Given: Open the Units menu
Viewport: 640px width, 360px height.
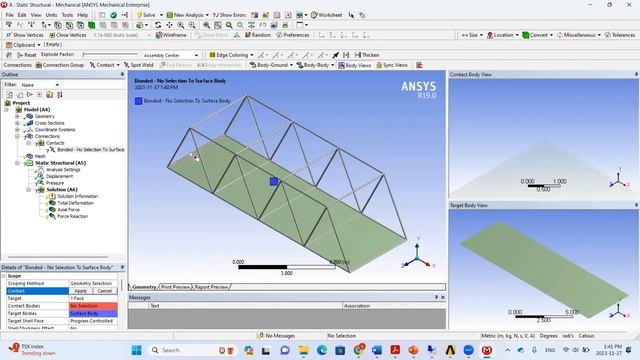Looking at the screenshot, I should click(x=51, y=15).
